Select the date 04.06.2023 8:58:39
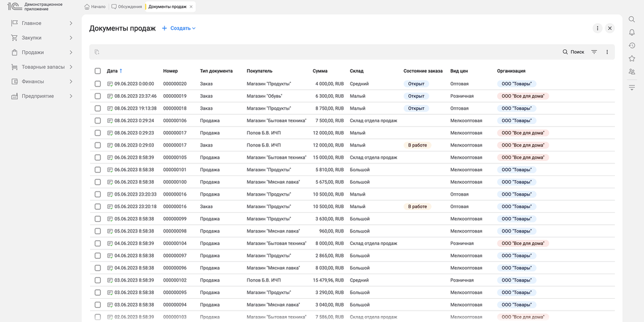The height and width of the screenshot is (322, 644). coord(134,243)
